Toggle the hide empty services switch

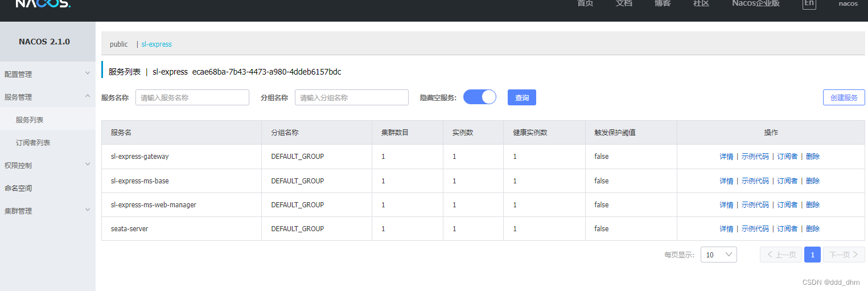[x=480, y=97]
